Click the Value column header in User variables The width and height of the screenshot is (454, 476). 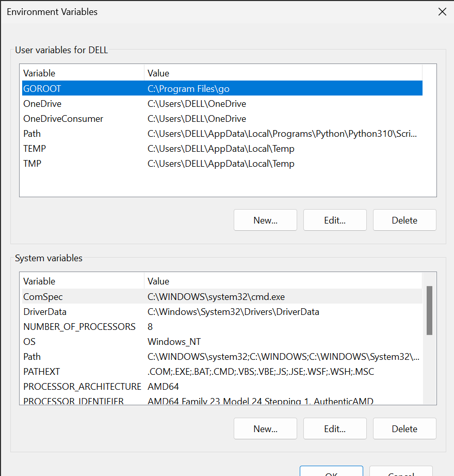(x=283, y=73)
